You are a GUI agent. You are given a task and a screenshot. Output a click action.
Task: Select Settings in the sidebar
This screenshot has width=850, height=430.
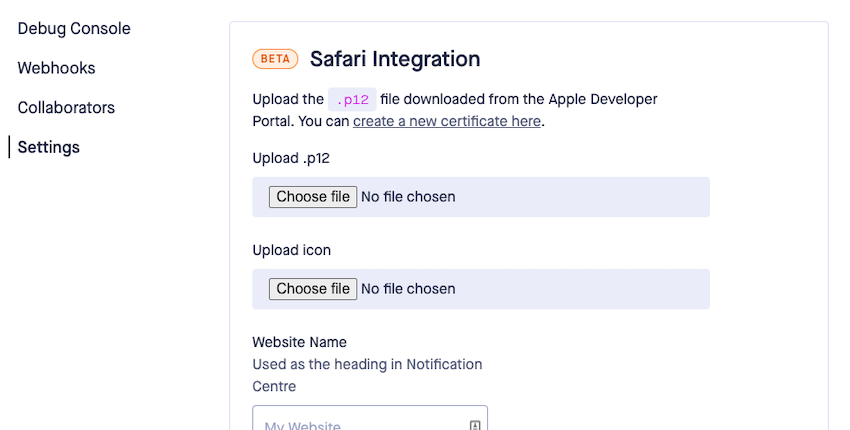[x=48, y=147]
